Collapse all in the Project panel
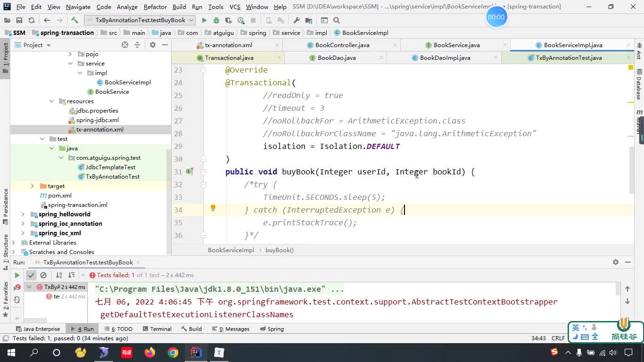 click(x=137, y=45)
